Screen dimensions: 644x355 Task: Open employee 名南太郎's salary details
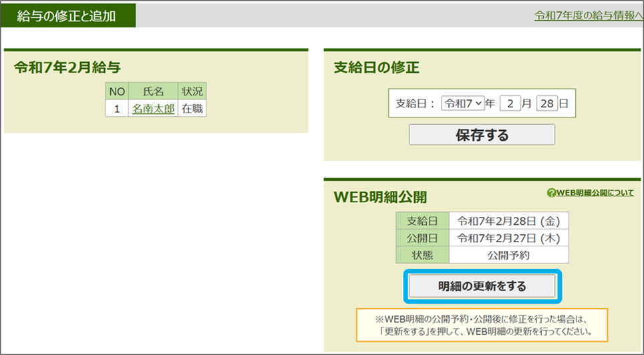153,109
